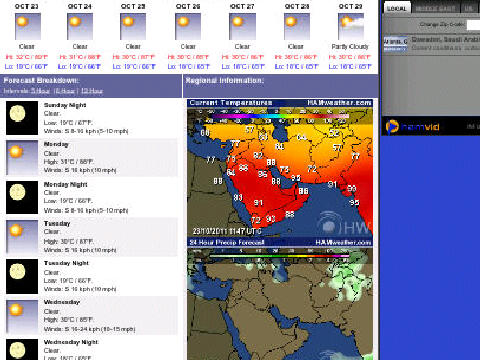Image resolution: width=480 pixels, height=360 pixels.
Task: Click the Monday sunny forecast icon
Action: click(22, 158)
